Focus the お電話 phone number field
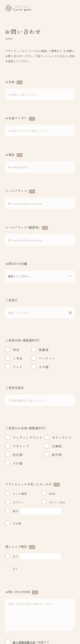The image size is (80, 644). 40,167
